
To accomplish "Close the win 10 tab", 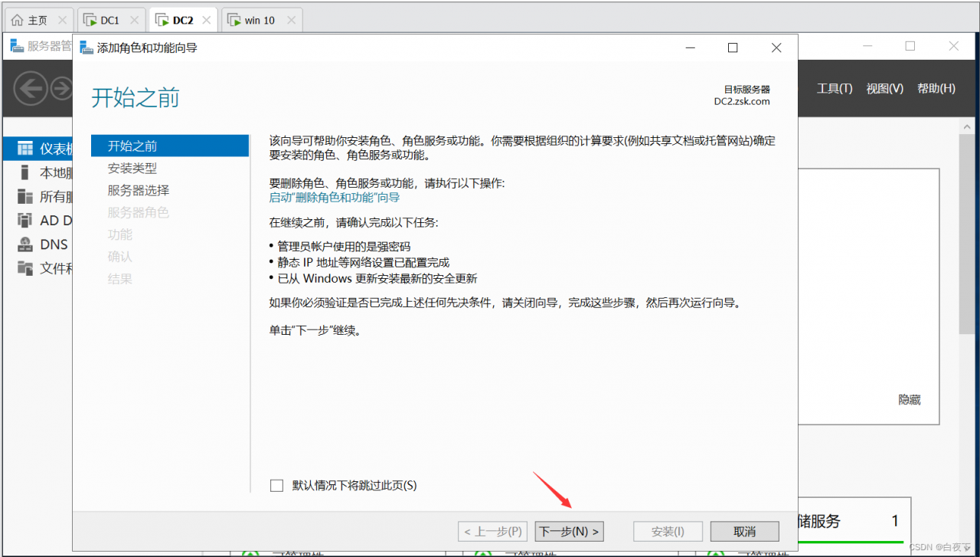I will (x=290, y=21).
